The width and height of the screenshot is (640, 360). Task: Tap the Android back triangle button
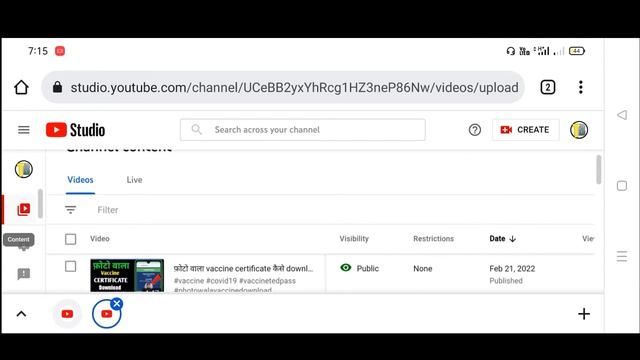(x=622, y=115)
